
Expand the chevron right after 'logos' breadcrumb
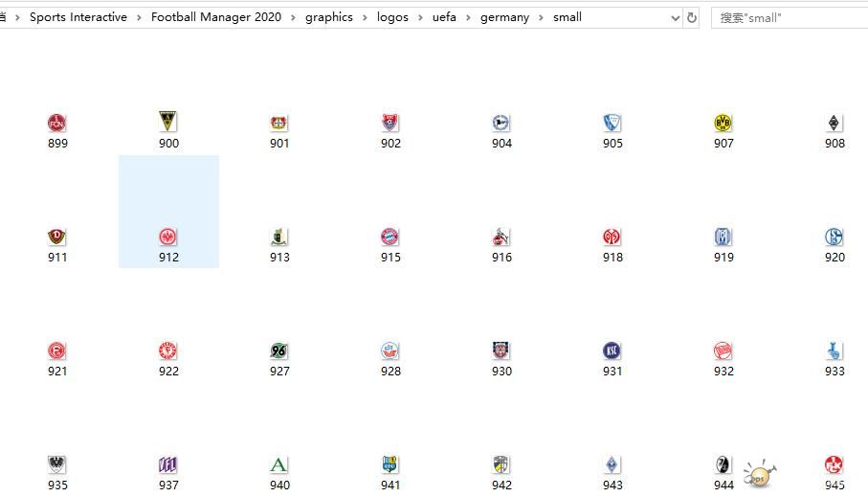(x=421, y=17)
